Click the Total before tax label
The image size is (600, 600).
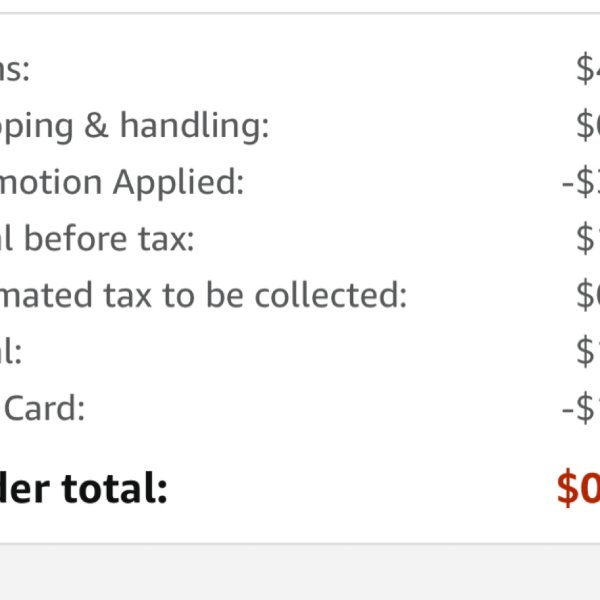coord(97,239)
